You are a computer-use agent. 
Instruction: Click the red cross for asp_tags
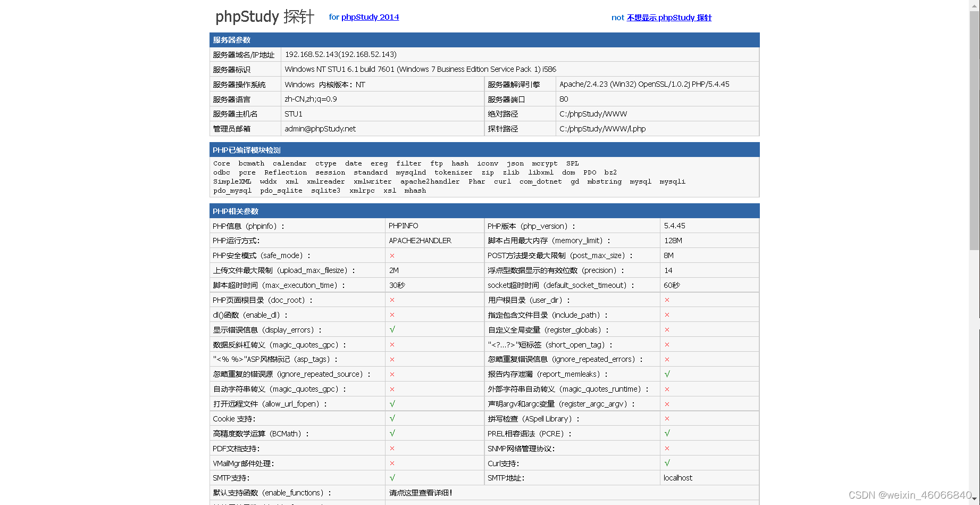(392, 360)
